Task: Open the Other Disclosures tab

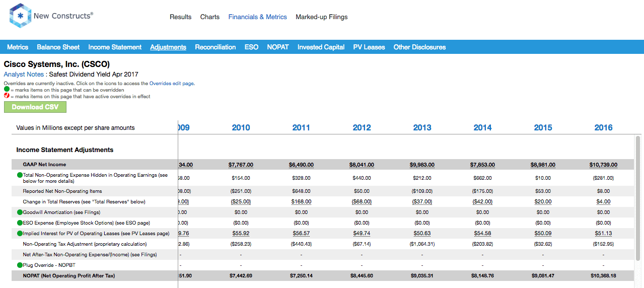Action: click(419, 47)
